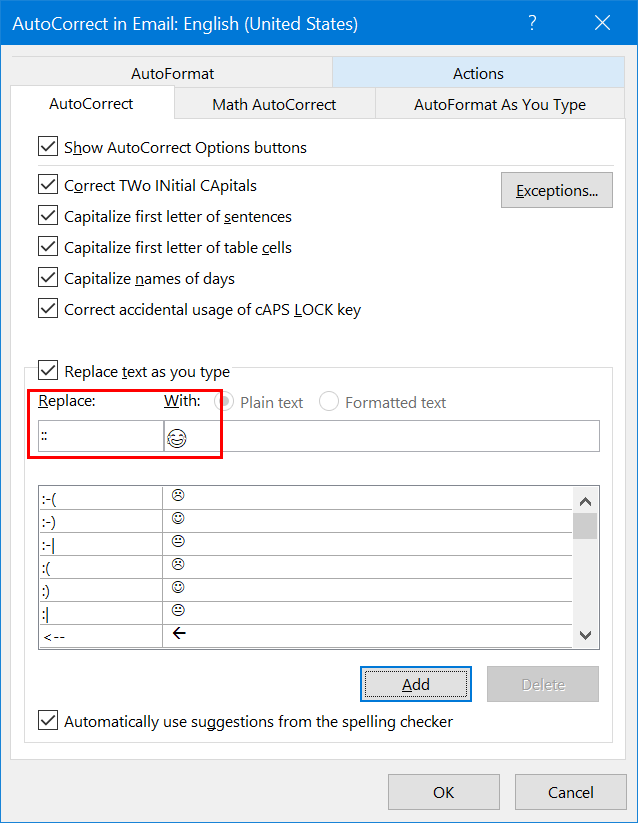Image resolution: width=638 pixels, height=823 pixels.
Task: Disable Capitalize names of days
Action: point(48,278)
